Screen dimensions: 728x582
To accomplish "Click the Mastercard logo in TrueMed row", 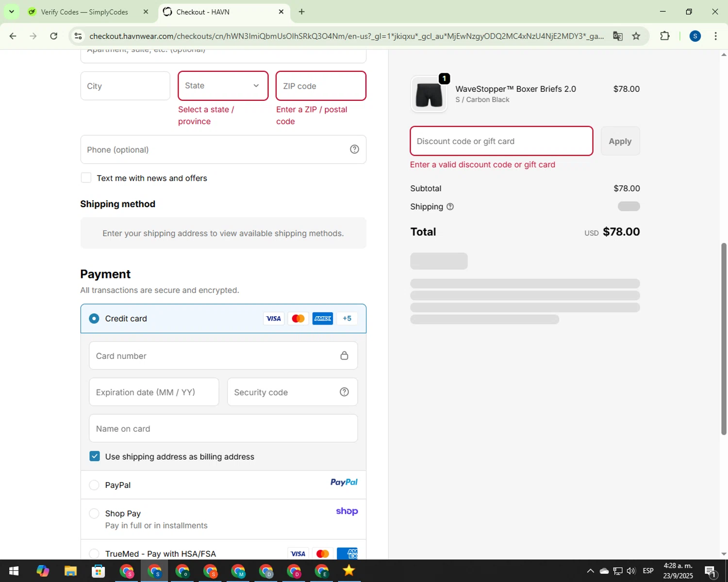I will pyautogui.click(x=322, y=554).
